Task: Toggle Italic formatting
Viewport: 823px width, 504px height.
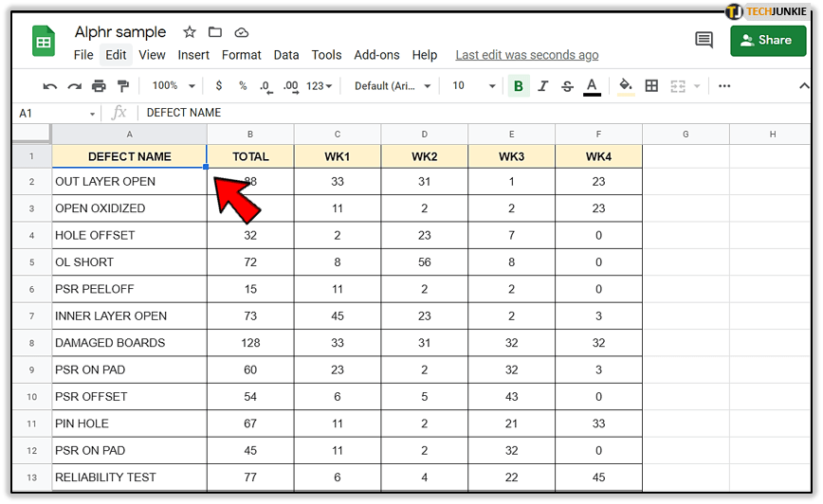Action: coord(542,86)
